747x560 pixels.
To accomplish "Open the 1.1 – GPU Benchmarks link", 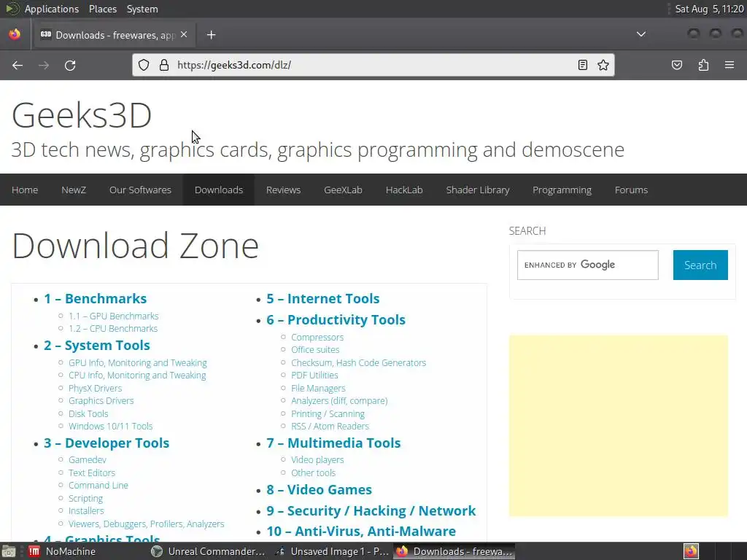I will tap(113, 316).
